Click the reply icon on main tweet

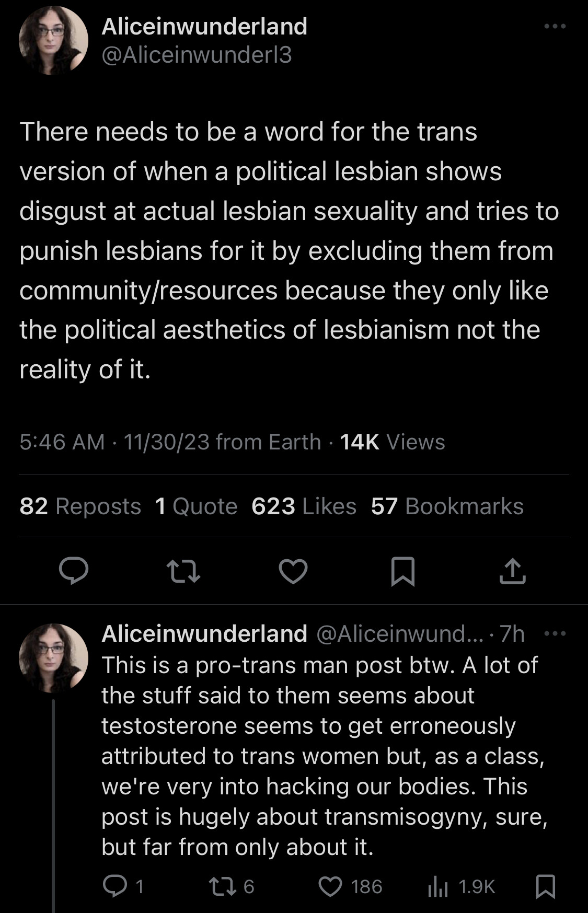click(73, 571)
